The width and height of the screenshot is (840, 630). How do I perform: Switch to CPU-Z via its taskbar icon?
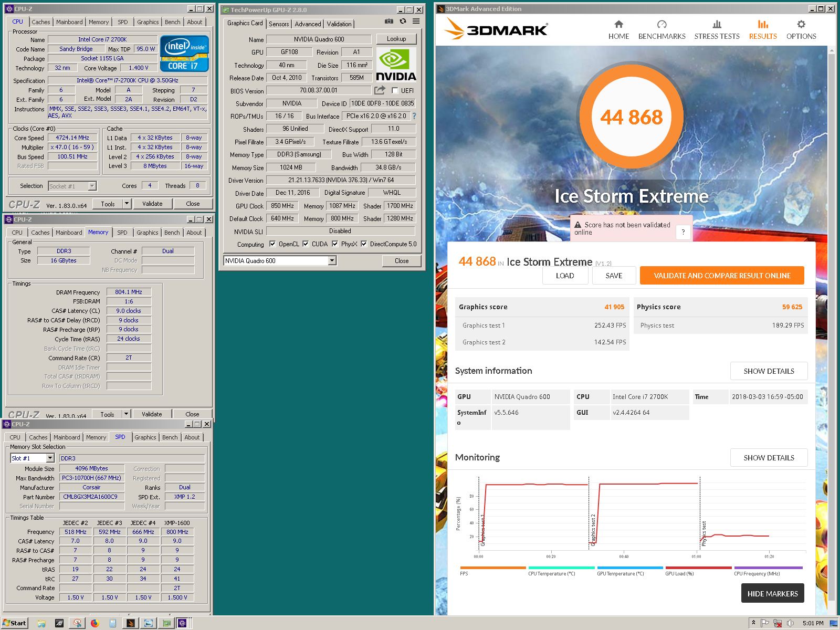(x=182, y=623)
